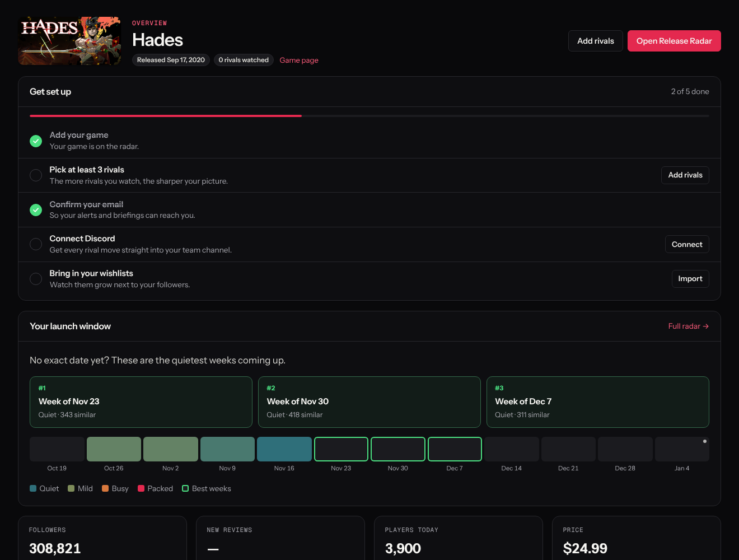Click the Released Sep 17, 2020 badge
739x560 pixels.
171,60
